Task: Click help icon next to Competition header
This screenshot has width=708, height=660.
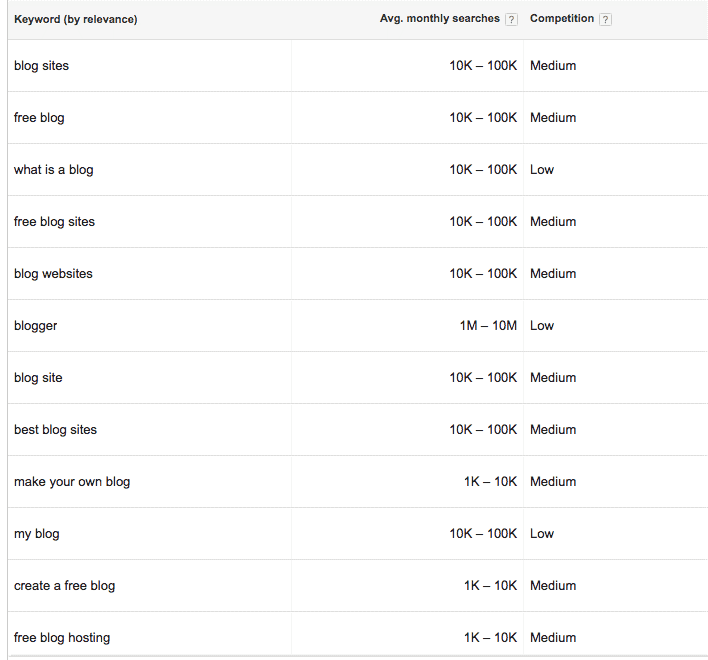Action: 605,19
